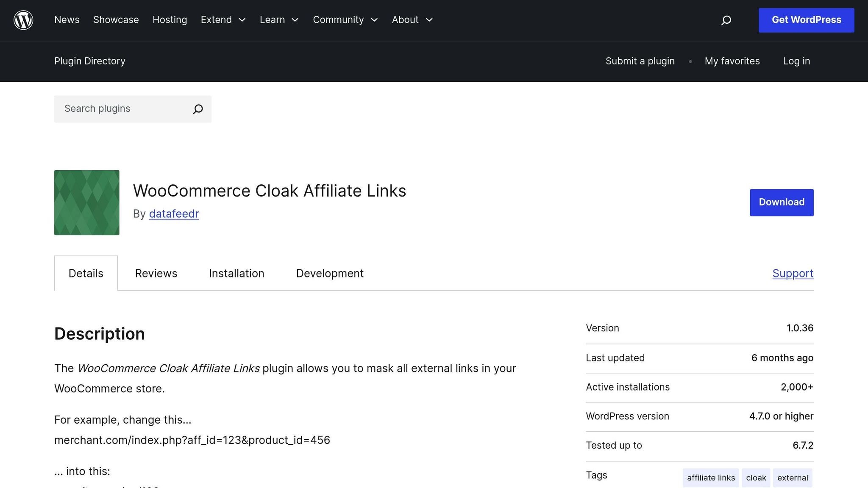
Task: Click the Download button
Action: pos(782,202)
